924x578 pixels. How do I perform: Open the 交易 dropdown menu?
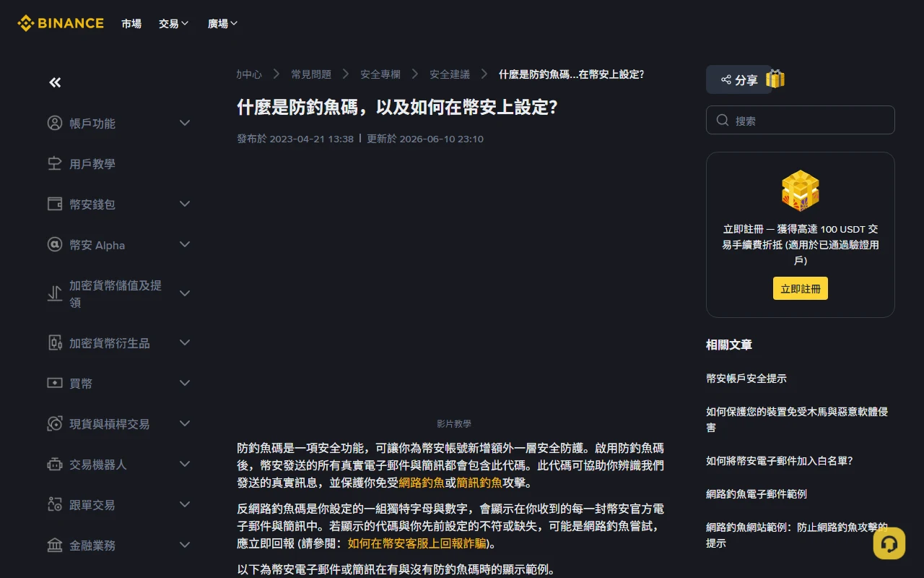point(173,24)
